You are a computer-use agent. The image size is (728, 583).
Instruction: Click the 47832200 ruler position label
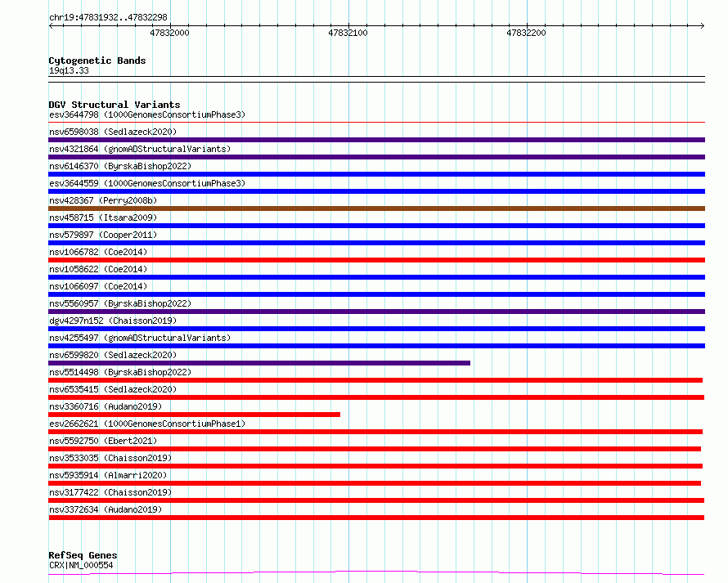(x=526, y=33)
